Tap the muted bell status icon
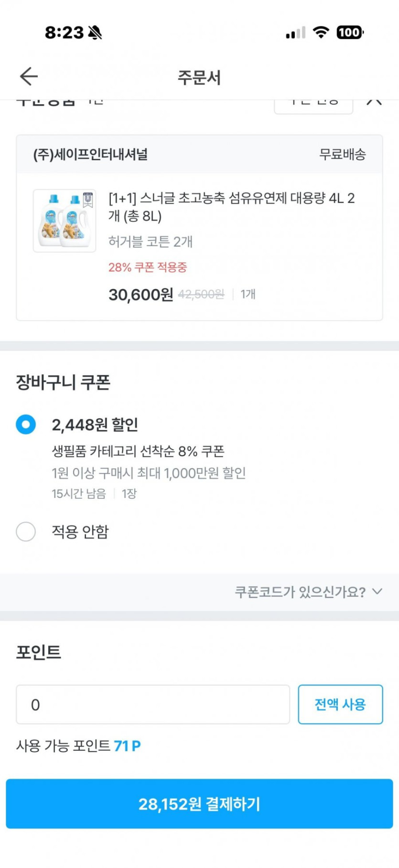This screenshot has width=399, height=868. tap(95, 33)
